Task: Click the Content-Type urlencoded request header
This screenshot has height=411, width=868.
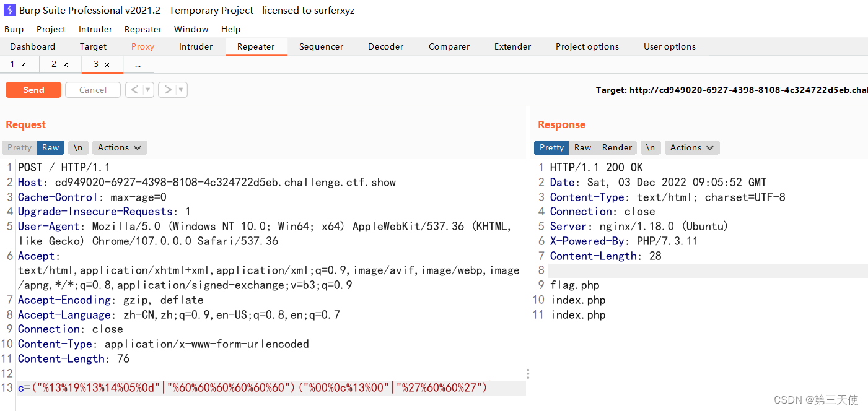Action: [164, 344]
